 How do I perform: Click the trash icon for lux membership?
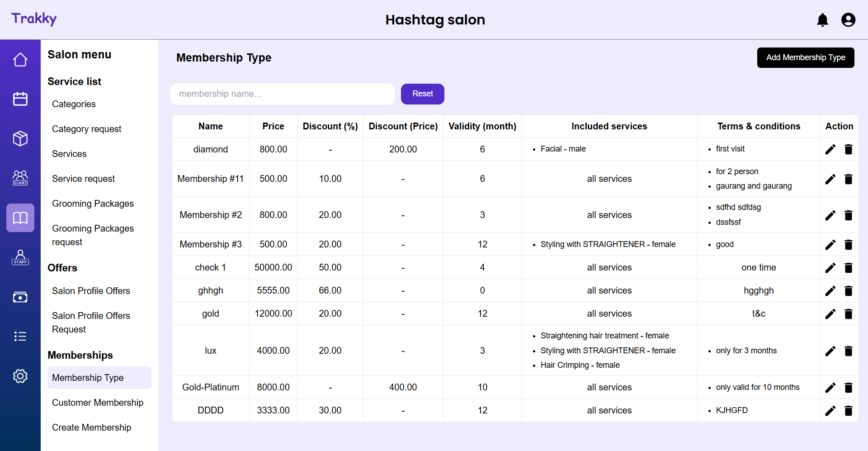(848, 351)
